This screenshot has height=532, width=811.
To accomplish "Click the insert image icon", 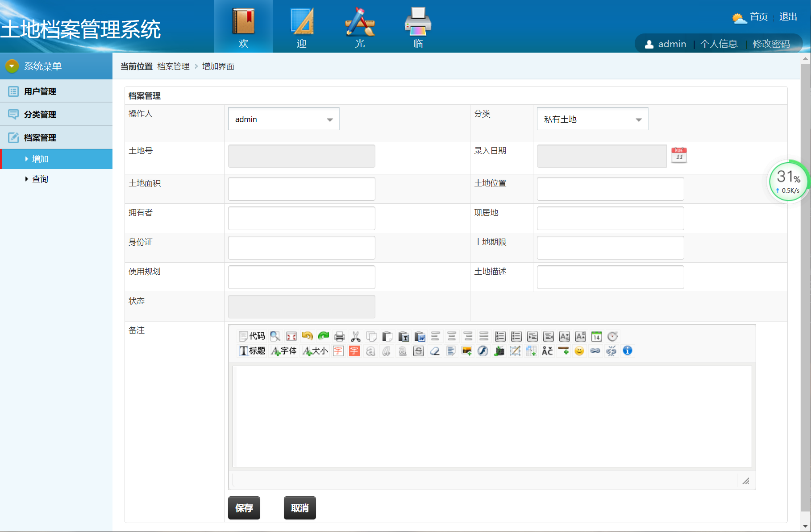I will pyautogui.click(x=467, y=351).
